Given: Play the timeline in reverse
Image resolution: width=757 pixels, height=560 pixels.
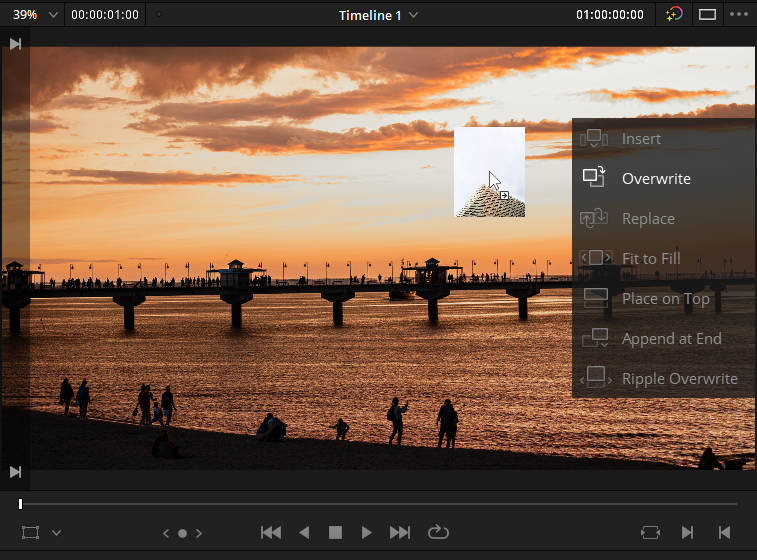Looking at the screenshot, I should point(304,532).
